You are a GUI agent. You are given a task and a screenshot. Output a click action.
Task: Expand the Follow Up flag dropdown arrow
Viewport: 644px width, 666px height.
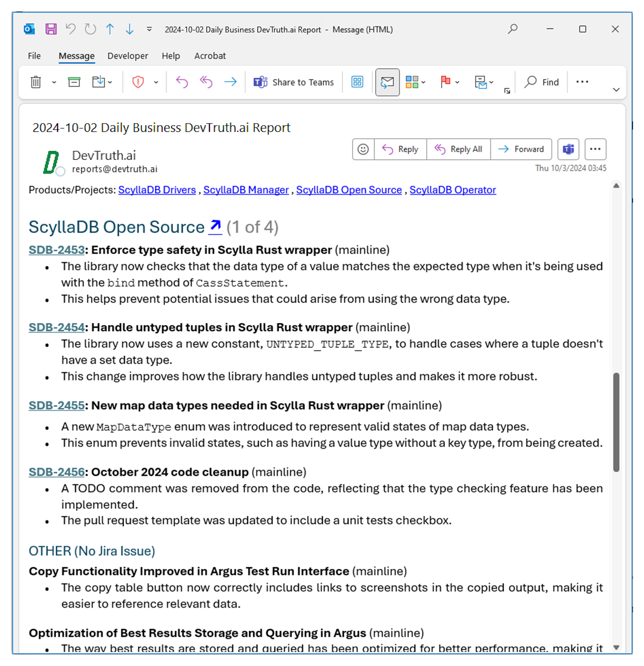457,82
